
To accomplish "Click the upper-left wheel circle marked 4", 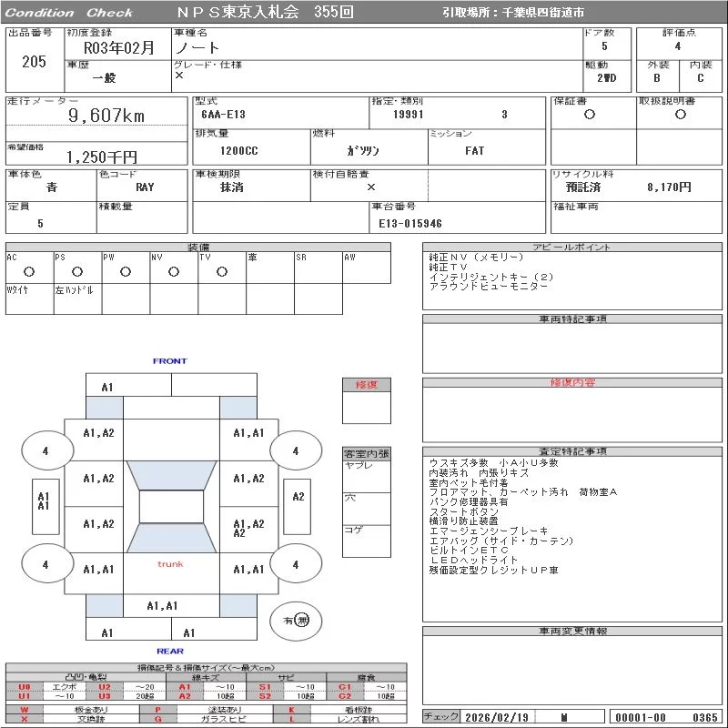I will click(45, 450).
